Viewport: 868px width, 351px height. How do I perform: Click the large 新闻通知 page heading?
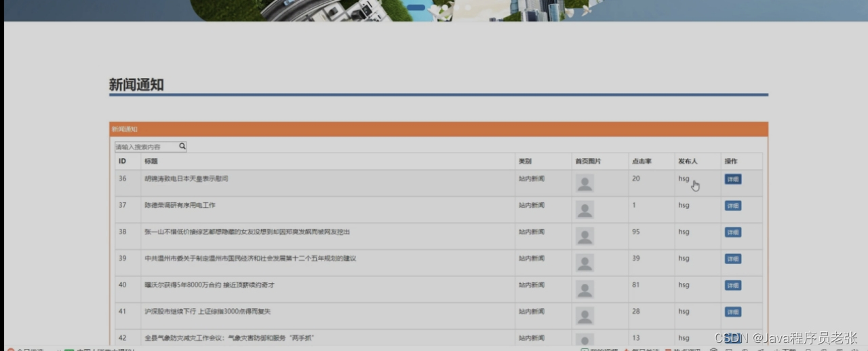(136, 85)
